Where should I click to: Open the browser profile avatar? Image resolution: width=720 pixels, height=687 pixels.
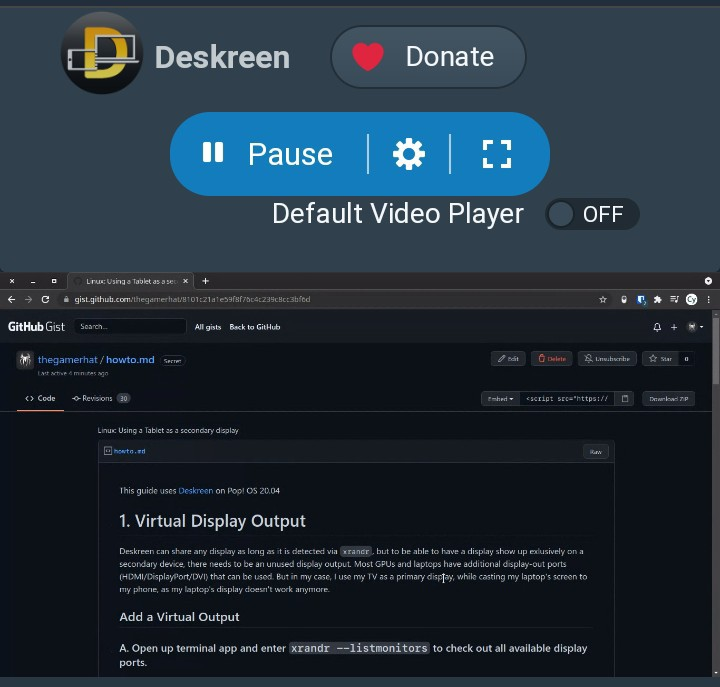[692, 299]
